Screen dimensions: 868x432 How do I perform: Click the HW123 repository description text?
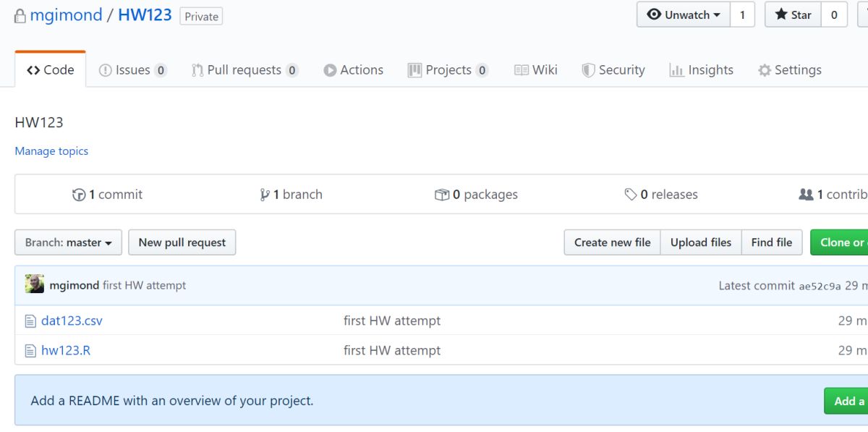[x=39, y=122]
